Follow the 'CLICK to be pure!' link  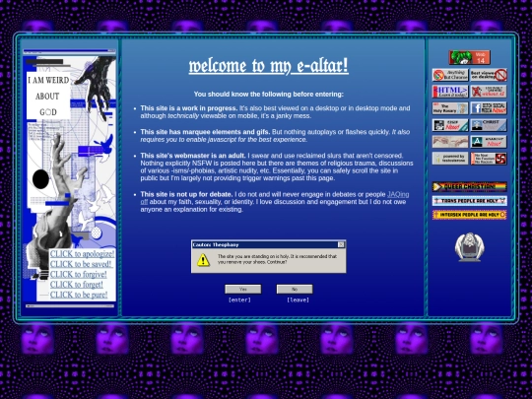[79, 295]
